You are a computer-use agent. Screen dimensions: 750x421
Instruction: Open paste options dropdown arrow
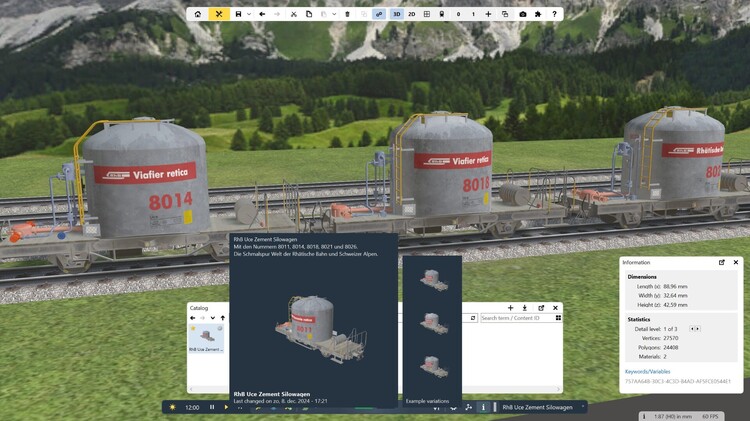point(334,14)
